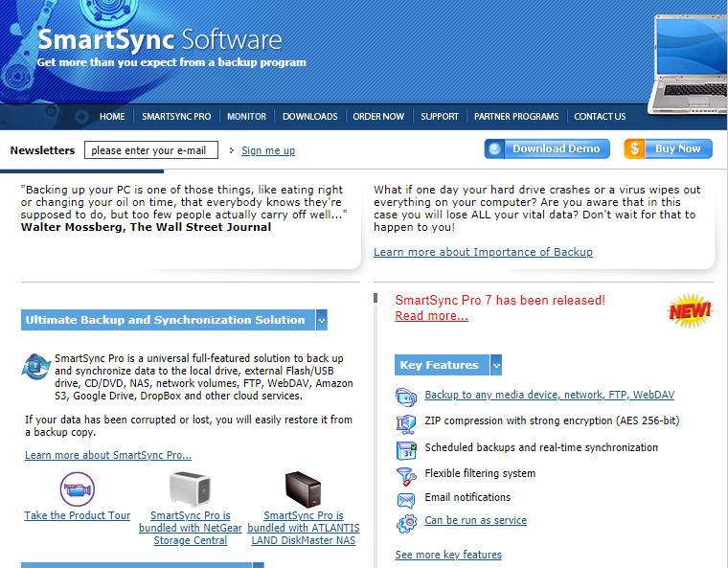Click the black ATLANTIS DiskMaster NAS image

(304, 489)
